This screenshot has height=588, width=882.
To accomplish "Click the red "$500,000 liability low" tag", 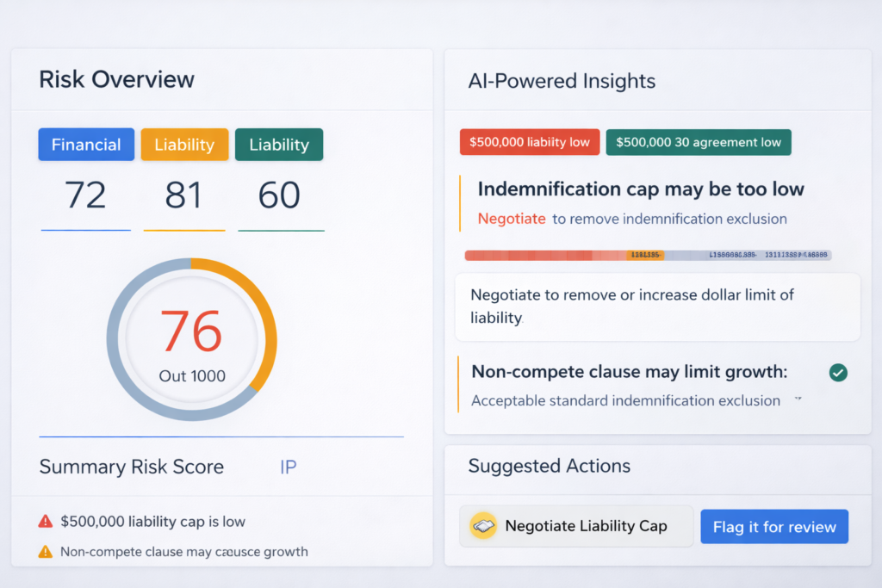I will [530, 142].
